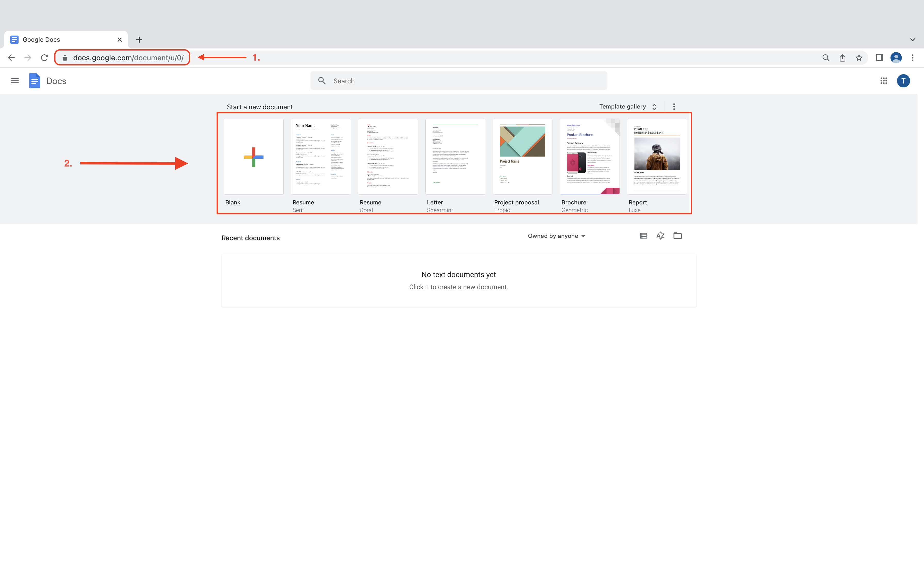This screenshot has height=565, width=924.
Task: Click the Search input field
Action: [458, 81]
